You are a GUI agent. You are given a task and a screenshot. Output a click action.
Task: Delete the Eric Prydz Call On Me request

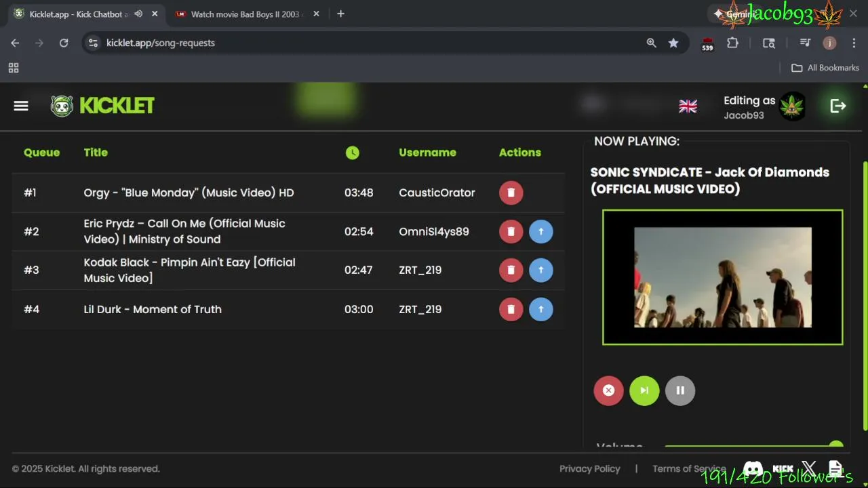(x=511, y=231)
